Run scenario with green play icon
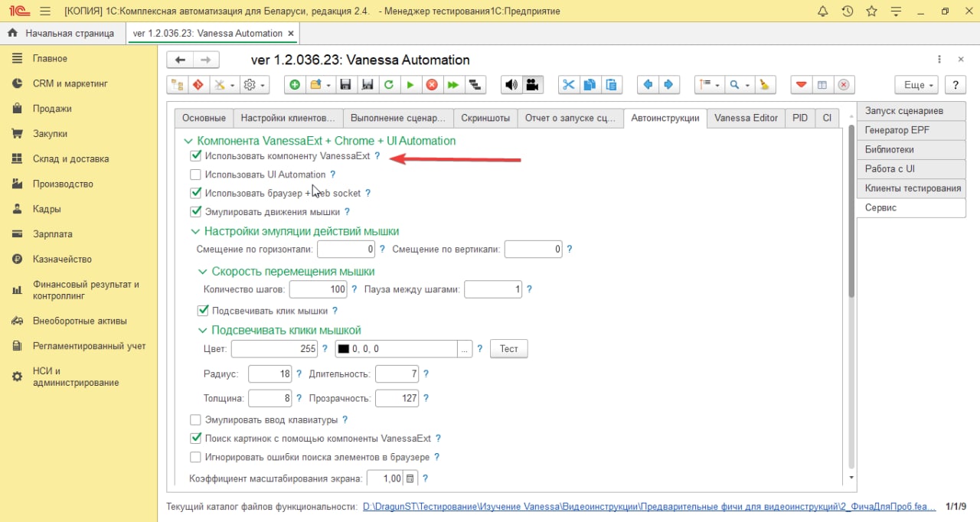980x522 pixels. point(410,85)
